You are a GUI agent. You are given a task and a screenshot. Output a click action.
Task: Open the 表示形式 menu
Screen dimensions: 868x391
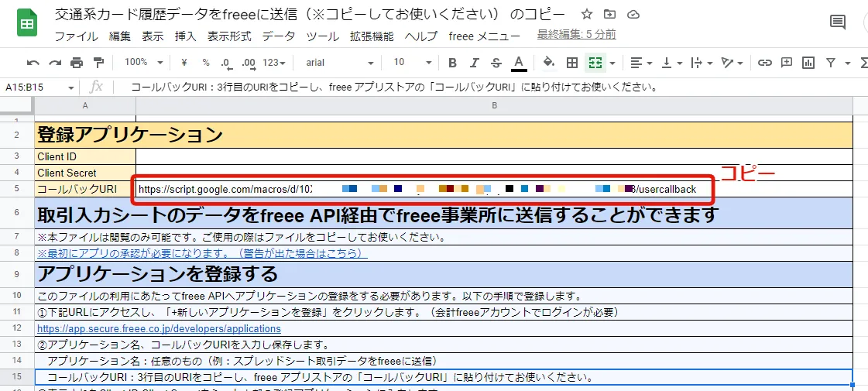coord(229,36)
